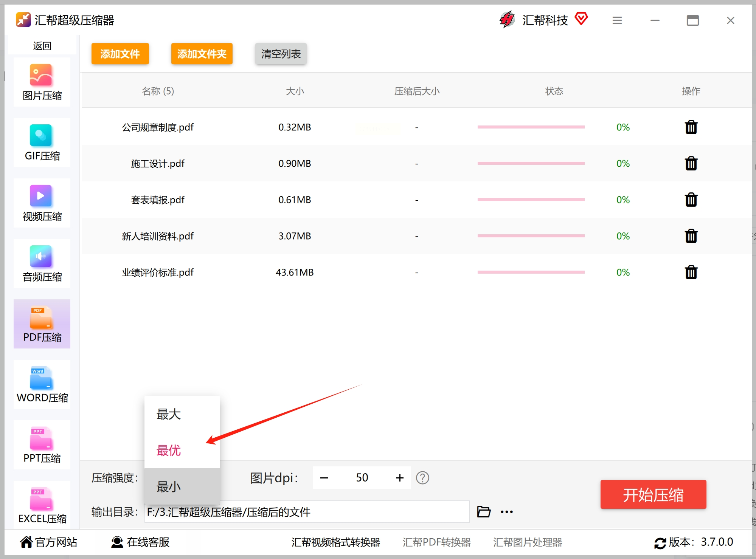Open 汇帮PDF转换器 link in footer
Image resolution: width=756 pixels, height=559 pixels.
(x=436, y=542)
